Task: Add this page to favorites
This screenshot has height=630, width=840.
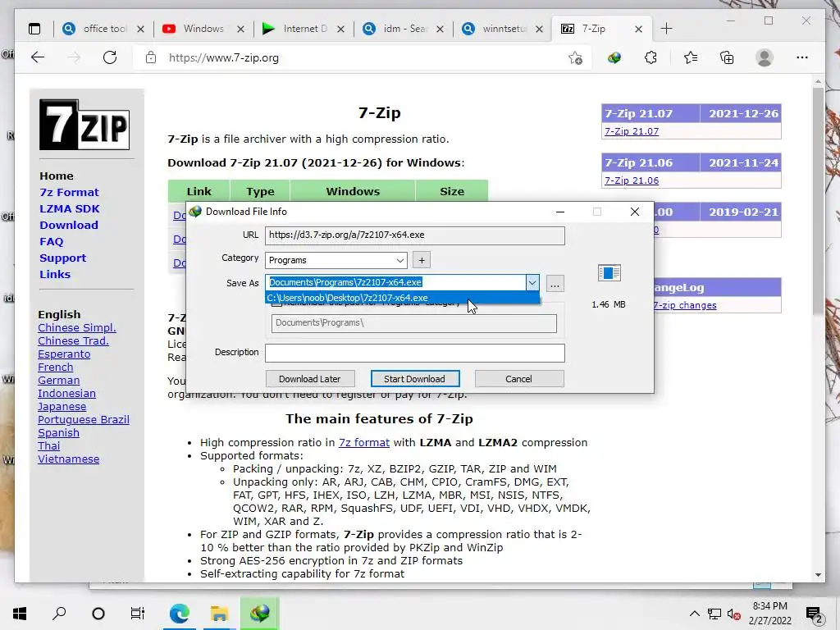Action: [575, 58]
